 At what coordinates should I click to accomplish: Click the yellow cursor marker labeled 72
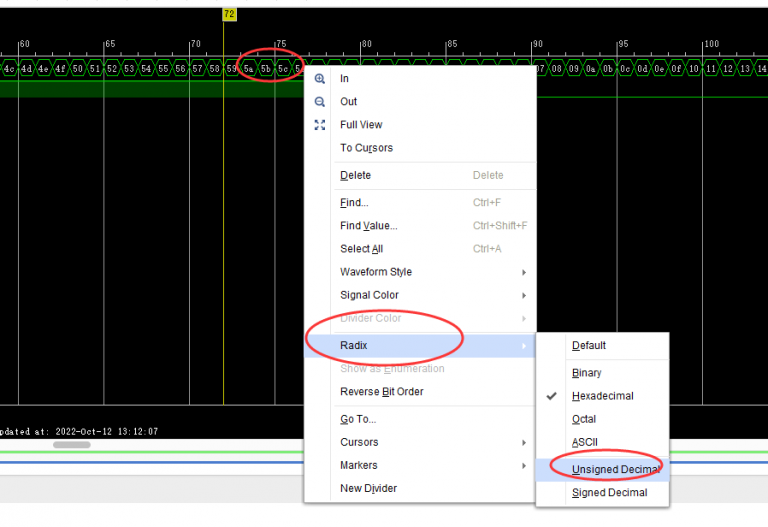229,14
